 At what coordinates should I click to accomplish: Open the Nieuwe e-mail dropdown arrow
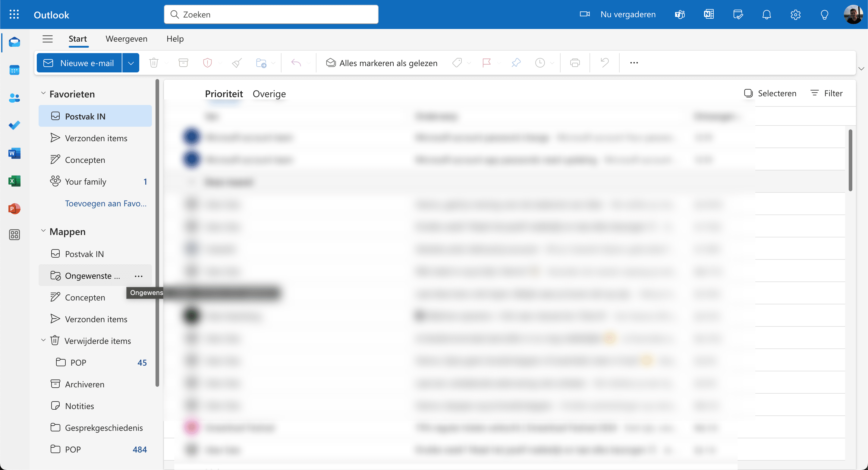tap(131, 63)
